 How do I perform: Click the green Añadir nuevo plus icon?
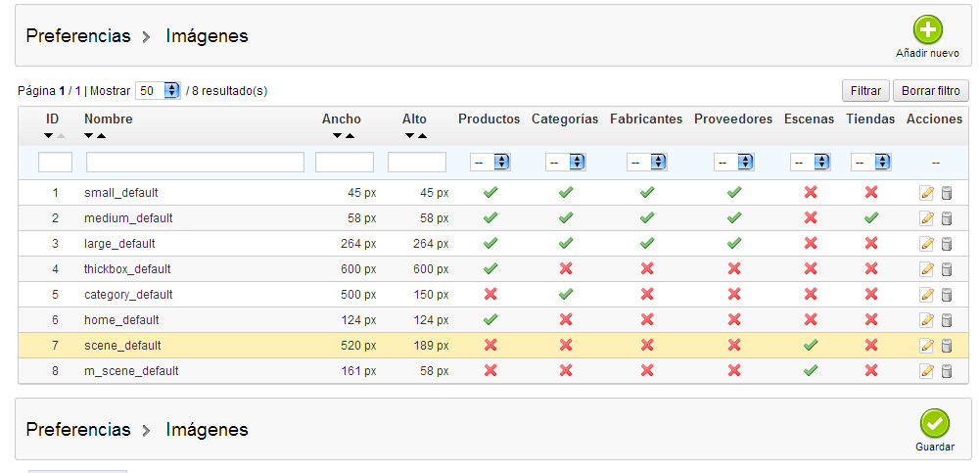[x=927, y=29]
